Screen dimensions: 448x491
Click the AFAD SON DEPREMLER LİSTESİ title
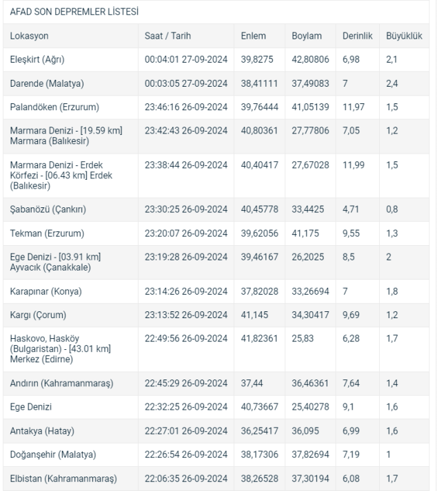(x=74, y=12)
